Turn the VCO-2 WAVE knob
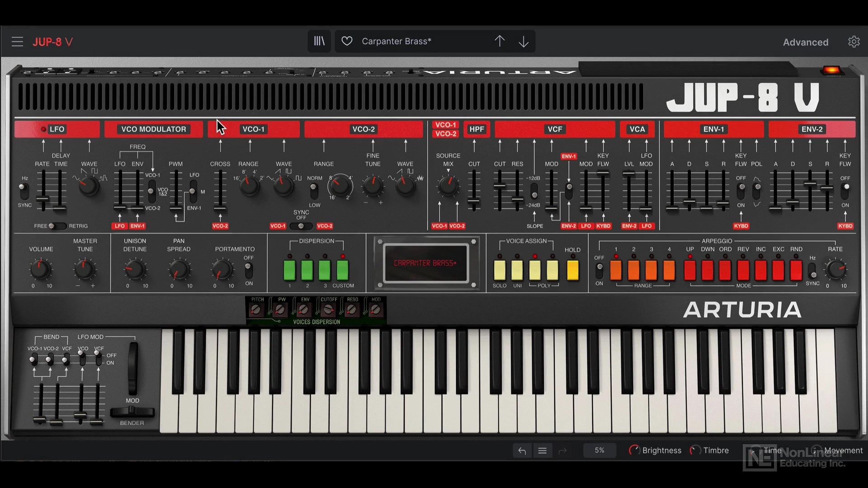The width and height of the screenshot is (868, 488). [x=405, y=185]
